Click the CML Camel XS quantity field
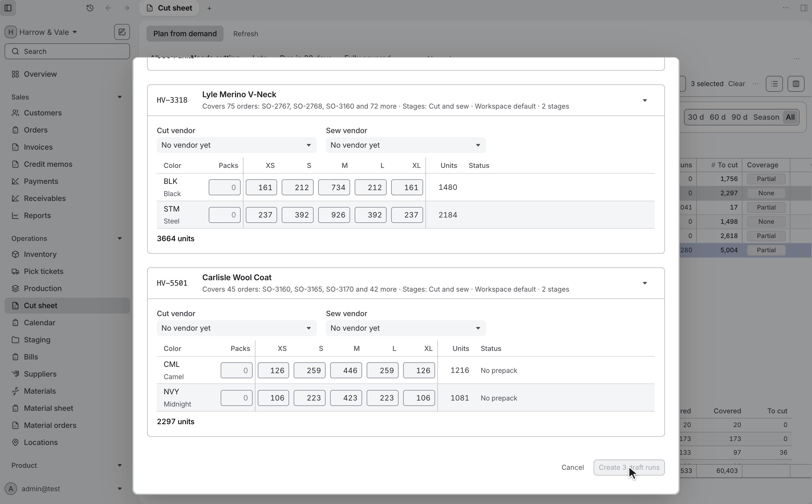 273,370
